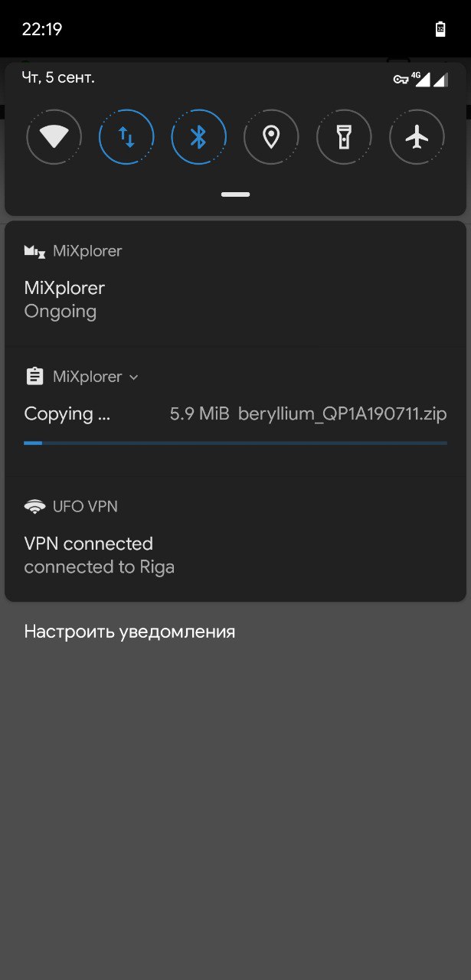Expand quick settings using the handle bar

click(x=235, y=194)
